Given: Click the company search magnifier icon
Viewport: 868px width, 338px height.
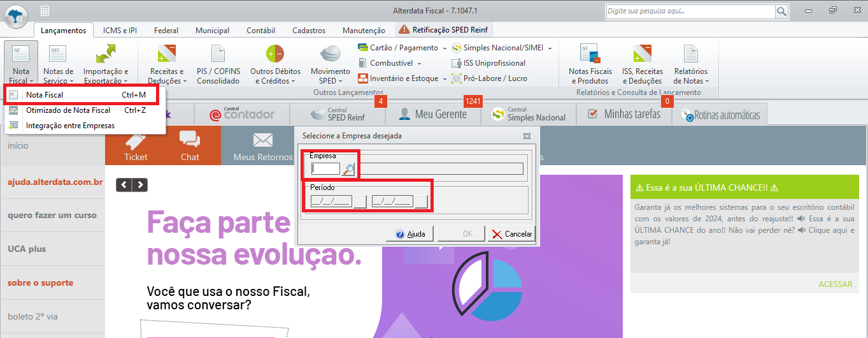Looking at the screenshot, I should coord(348,169).
